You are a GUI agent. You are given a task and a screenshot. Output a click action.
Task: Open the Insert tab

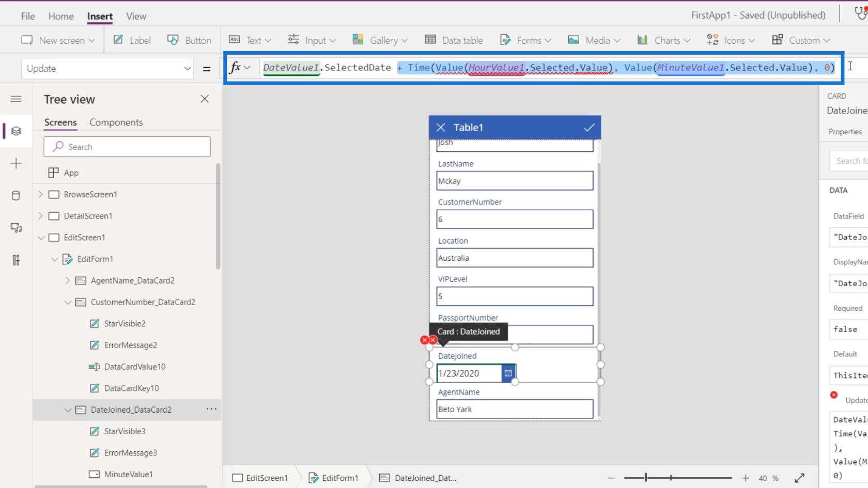[100, 16]
